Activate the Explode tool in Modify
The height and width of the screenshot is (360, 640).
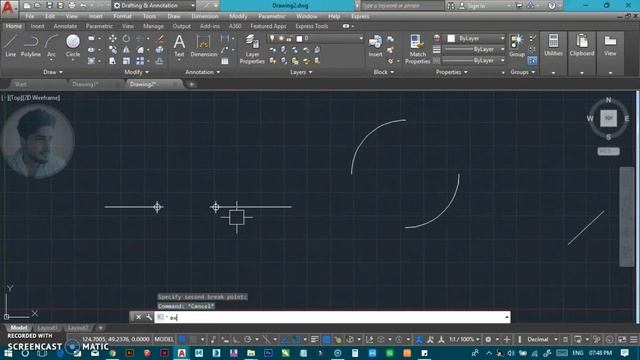coord(160,50)
